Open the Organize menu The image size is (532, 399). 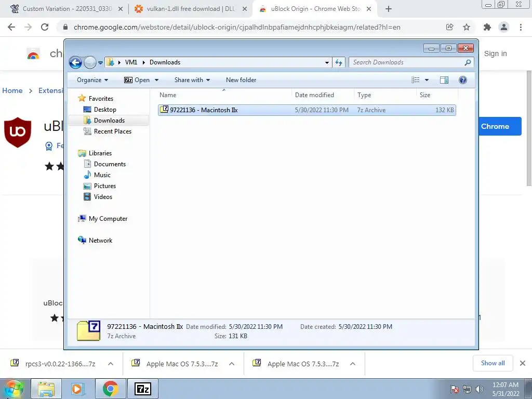point(92,80)
